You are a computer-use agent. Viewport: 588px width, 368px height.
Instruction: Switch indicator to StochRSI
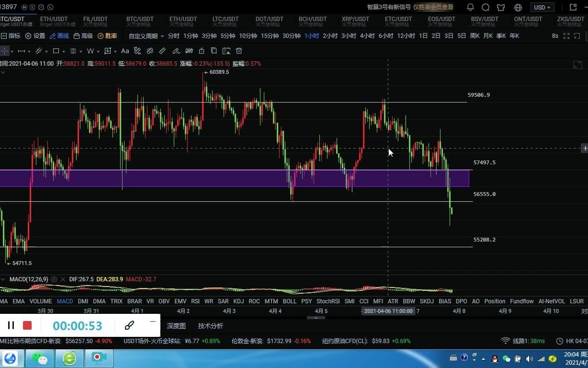(328, 301)
